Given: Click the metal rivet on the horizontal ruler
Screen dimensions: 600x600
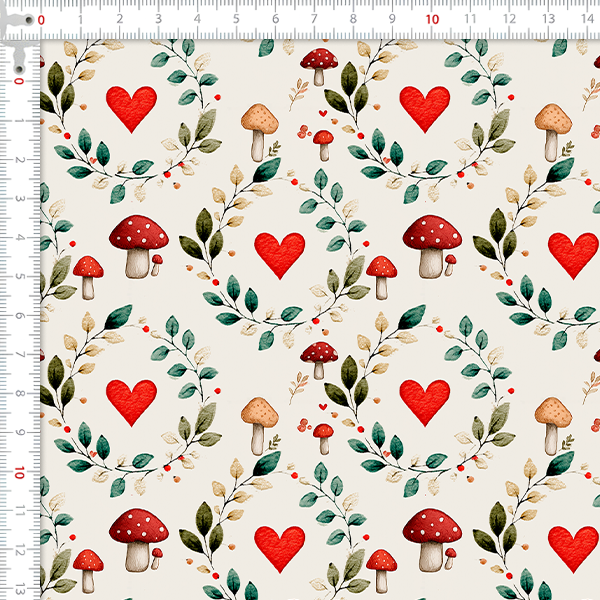Looking at the screenshot, I should 29,20.
